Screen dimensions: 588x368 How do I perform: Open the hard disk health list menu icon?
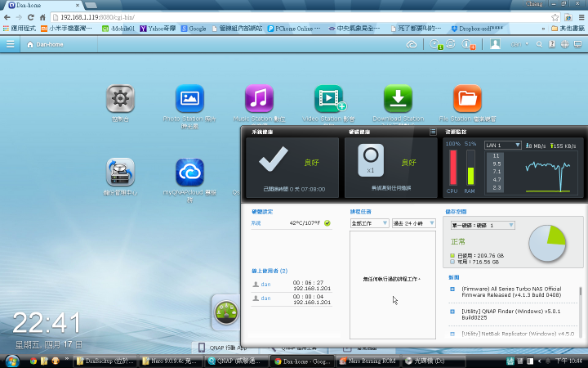433,132
